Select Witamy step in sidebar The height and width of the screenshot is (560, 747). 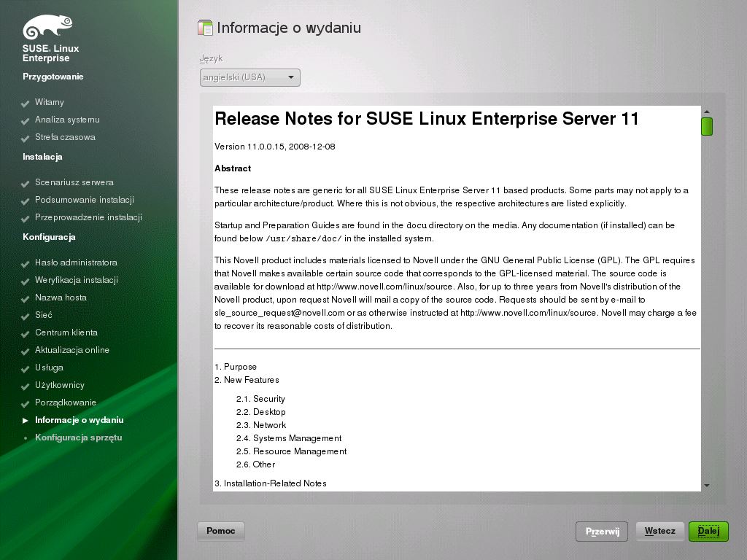point(49,102)
